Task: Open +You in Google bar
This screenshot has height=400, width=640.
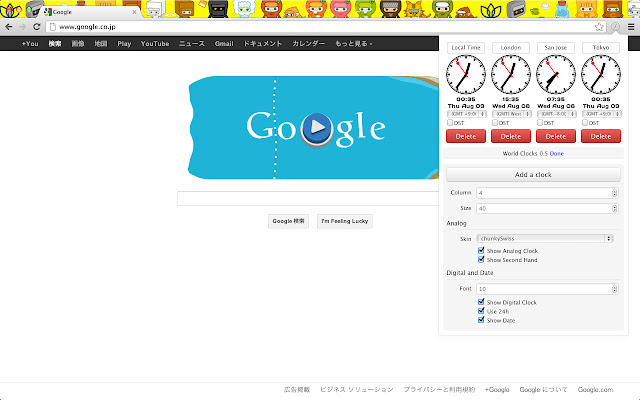Action: coord(30,44)
